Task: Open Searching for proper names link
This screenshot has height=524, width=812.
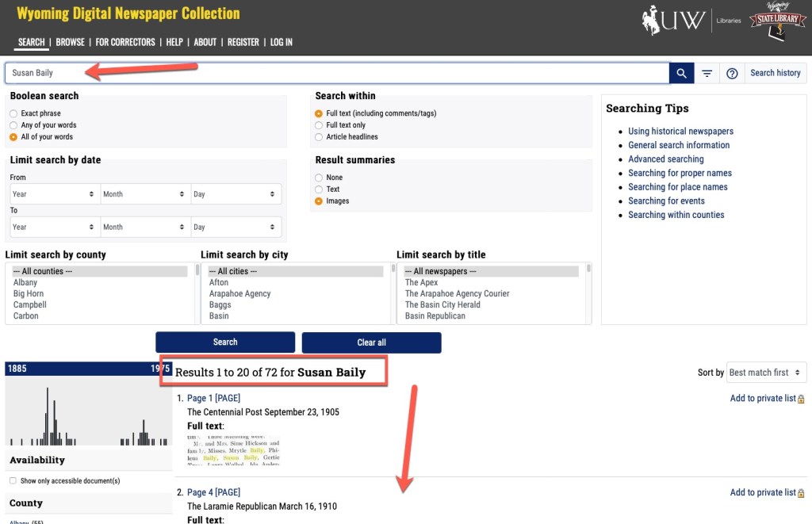Action: [x=680, y=173]
